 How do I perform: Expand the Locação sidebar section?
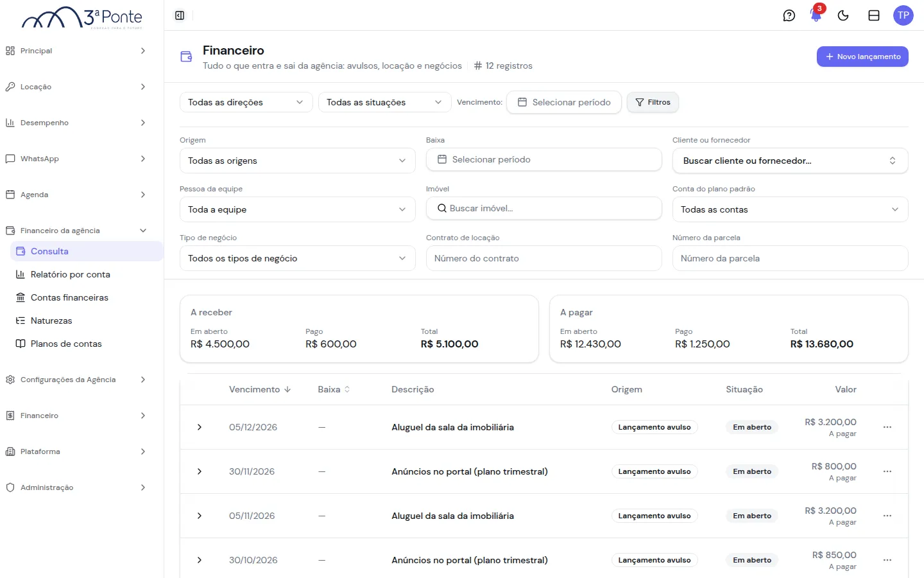76,87
